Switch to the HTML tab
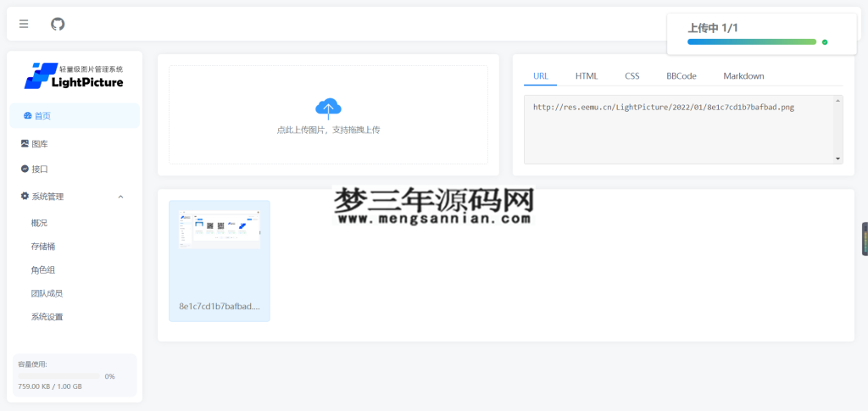 click(587, 76)
